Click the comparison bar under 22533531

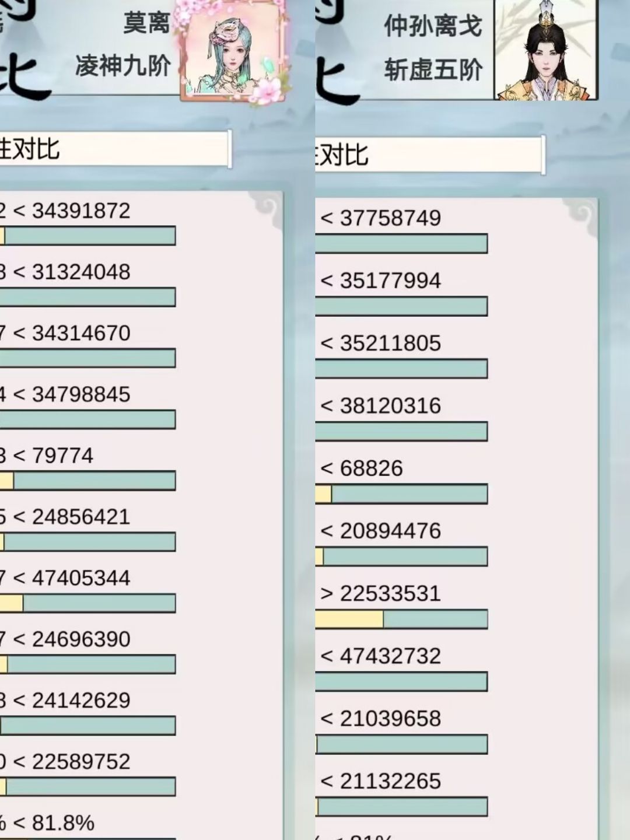(401, 619)
